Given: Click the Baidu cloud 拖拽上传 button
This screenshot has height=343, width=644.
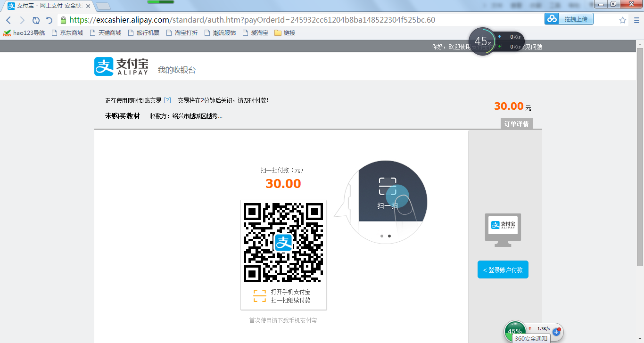Looking at the screenshot, I should (569, 19).
